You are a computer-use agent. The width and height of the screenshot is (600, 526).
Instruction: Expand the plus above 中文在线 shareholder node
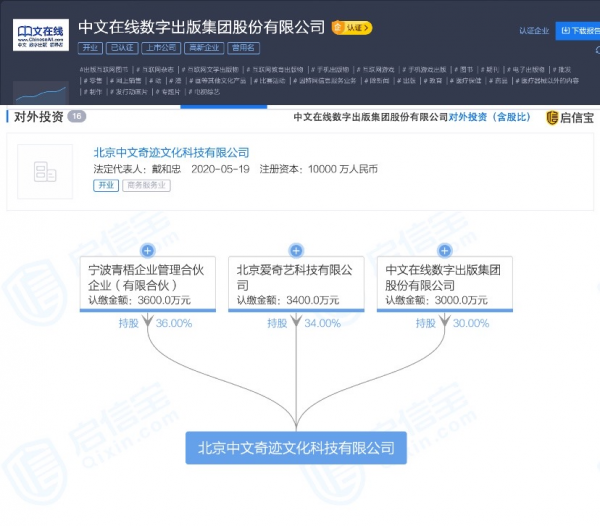[445, 251]
